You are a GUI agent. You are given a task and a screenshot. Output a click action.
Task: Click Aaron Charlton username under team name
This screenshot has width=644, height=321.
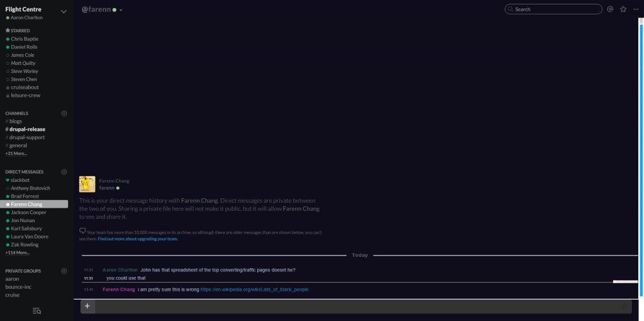[x=26, y=18]
